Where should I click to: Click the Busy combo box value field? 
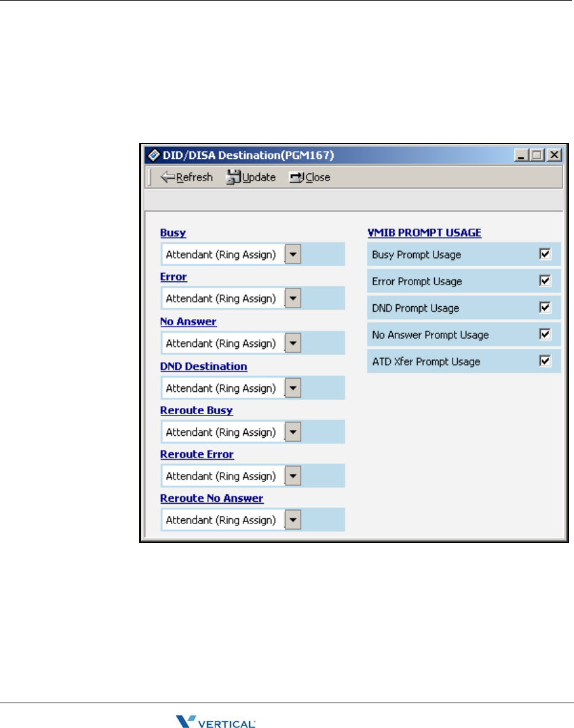pyautogui.click(x=223, y=255)
